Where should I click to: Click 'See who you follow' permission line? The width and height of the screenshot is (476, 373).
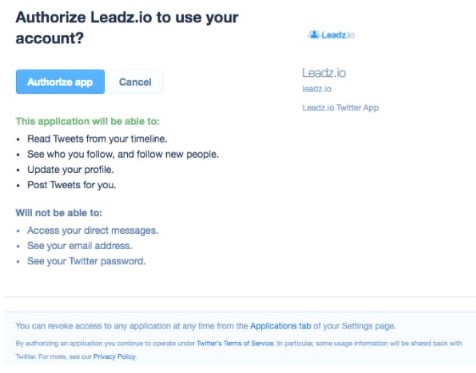tap(123, 154)
